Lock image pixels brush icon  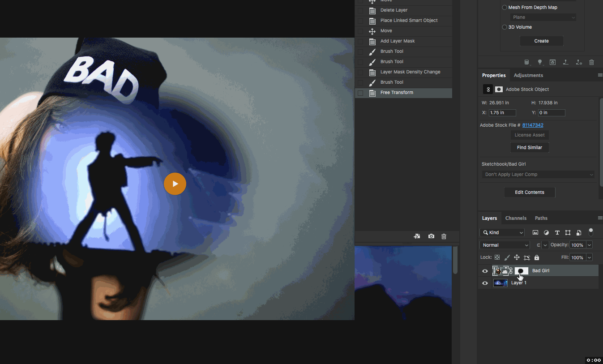pos(507,257)
